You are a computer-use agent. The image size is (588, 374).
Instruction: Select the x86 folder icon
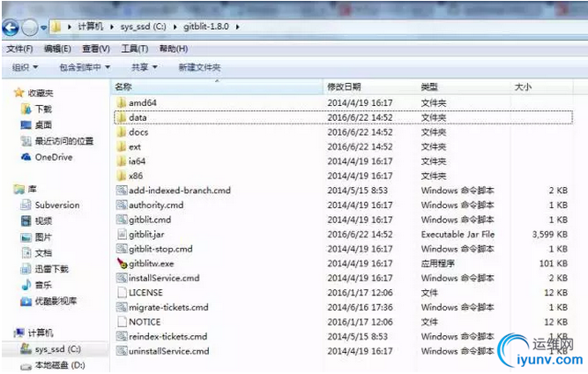(121, 176)
